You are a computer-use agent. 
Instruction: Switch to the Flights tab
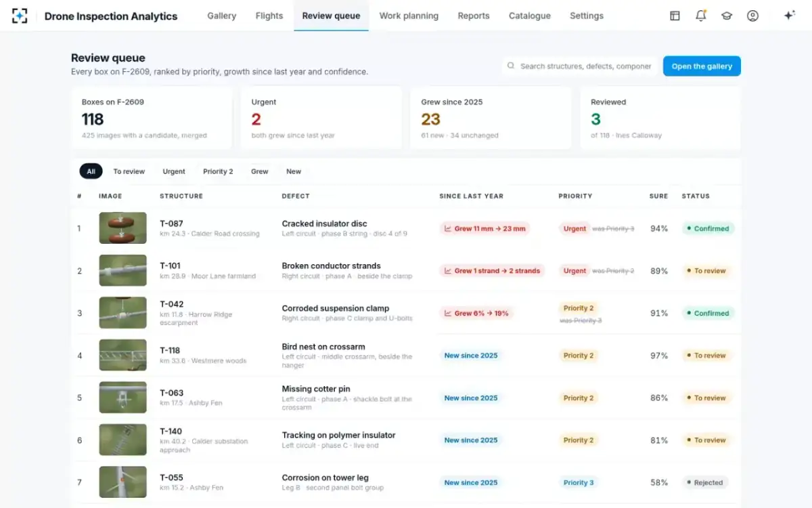[x=269, y=16]
